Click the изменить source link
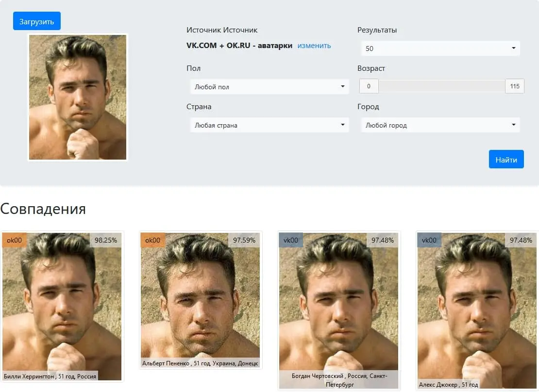 pos(314,45)
